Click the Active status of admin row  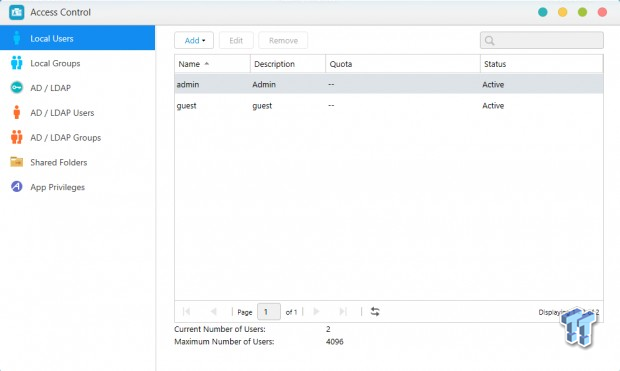(x=493, y=84)
